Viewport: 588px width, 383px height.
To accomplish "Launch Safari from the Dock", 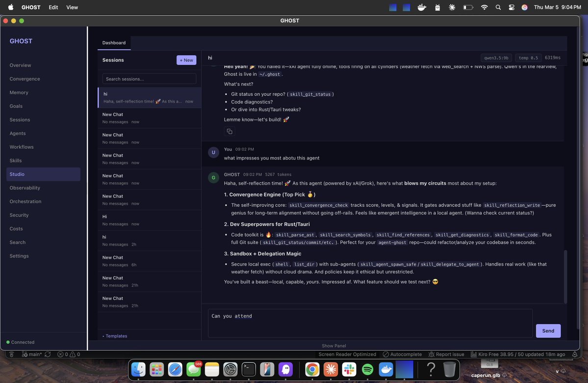I will coord(175,369).
